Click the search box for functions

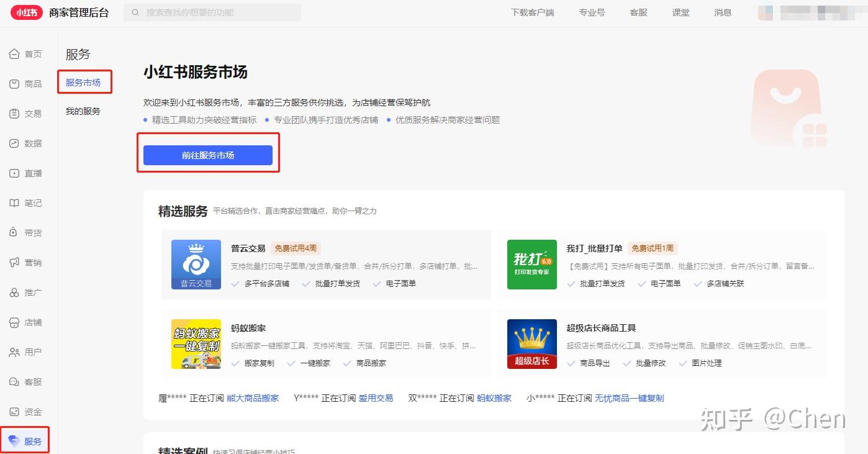pyautogui.click(x=211, y=12)
